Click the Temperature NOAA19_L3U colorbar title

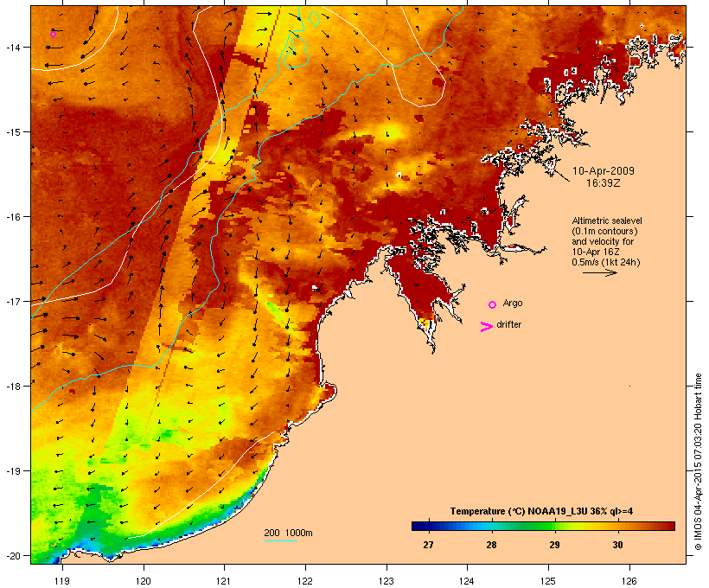(x=541, y=511)
